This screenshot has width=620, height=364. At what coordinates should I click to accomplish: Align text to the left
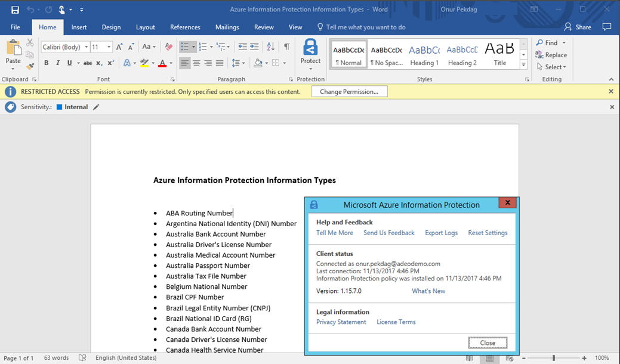(184, 63)
